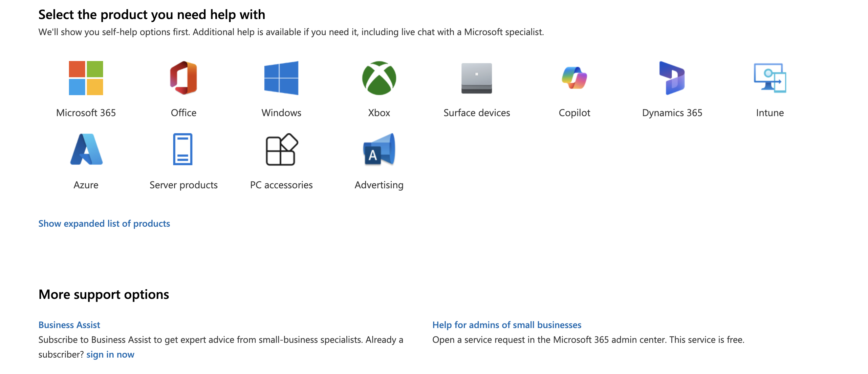Click the 'Advertising' product label
Screen dimensions: 868x374
point(379,185)
